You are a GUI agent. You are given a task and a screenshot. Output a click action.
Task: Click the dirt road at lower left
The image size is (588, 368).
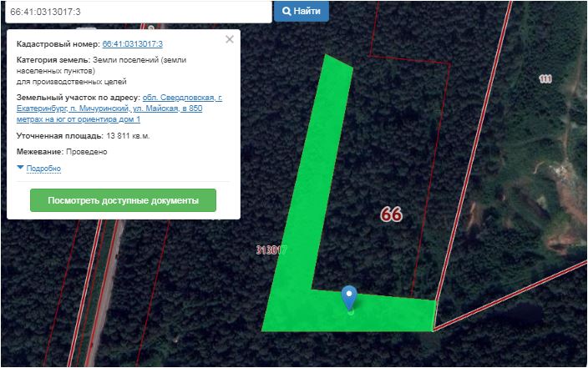coord(105,292)
